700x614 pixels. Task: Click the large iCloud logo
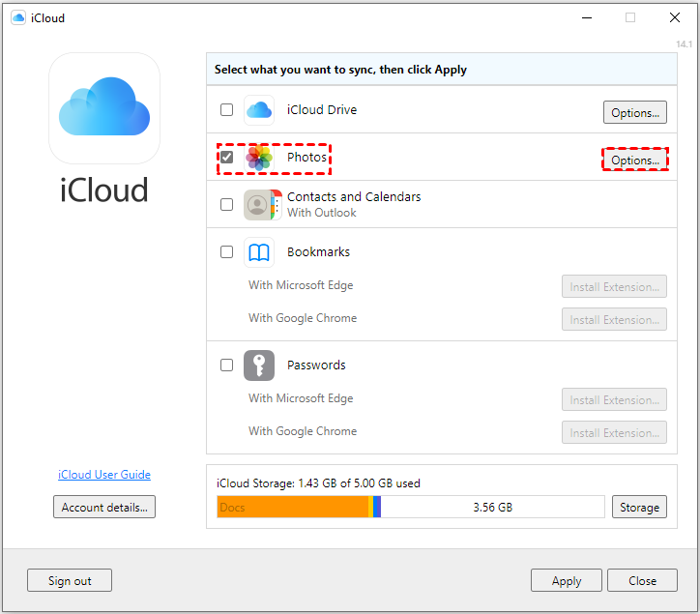[x=104, y=108]
